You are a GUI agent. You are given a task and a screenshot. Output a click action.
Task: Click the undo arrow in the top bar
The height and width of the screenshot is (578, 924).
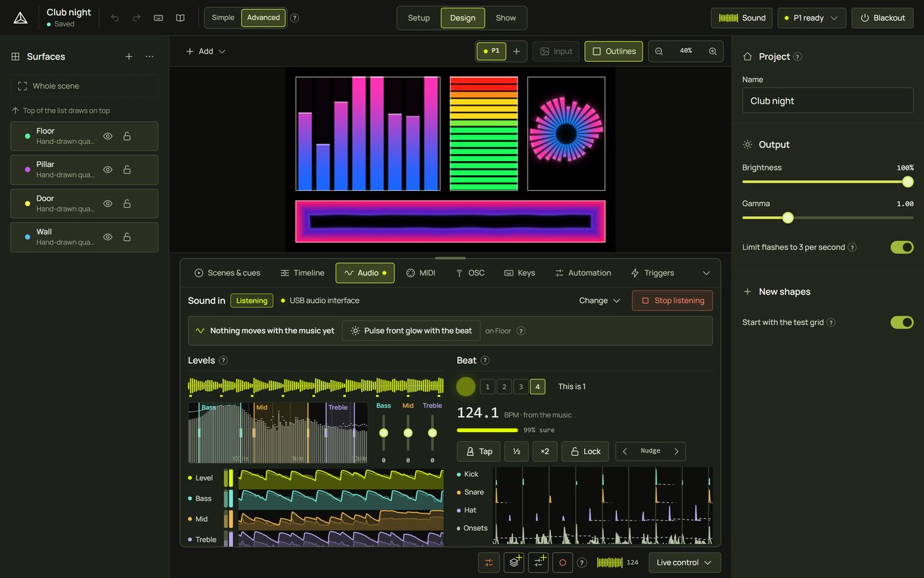click(115, 18)
